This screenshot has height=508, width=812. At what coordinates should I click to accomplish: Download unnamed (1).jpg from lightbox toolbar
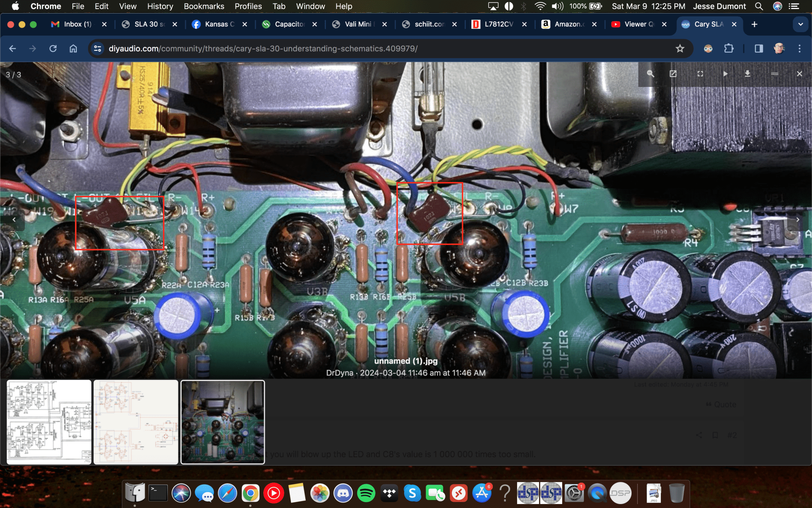click(x=747, y=74)
